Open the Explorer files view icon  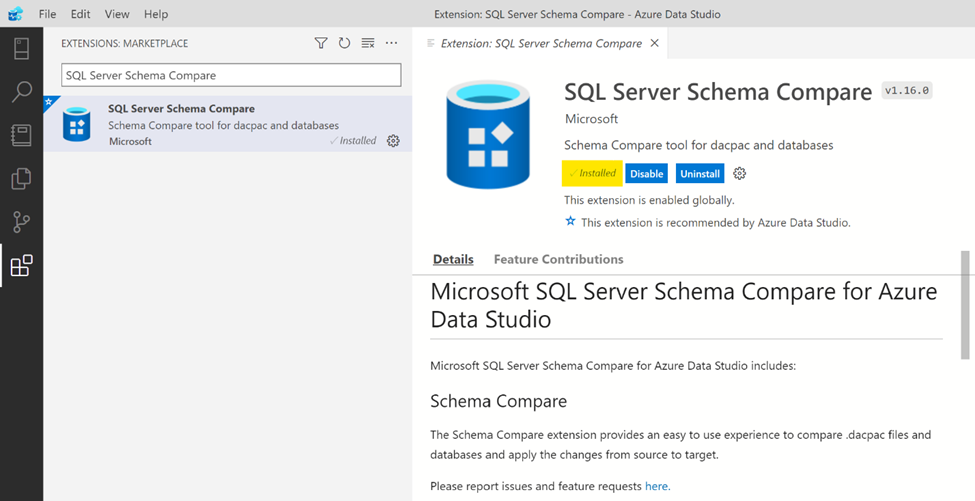click(x=21, y=179)
